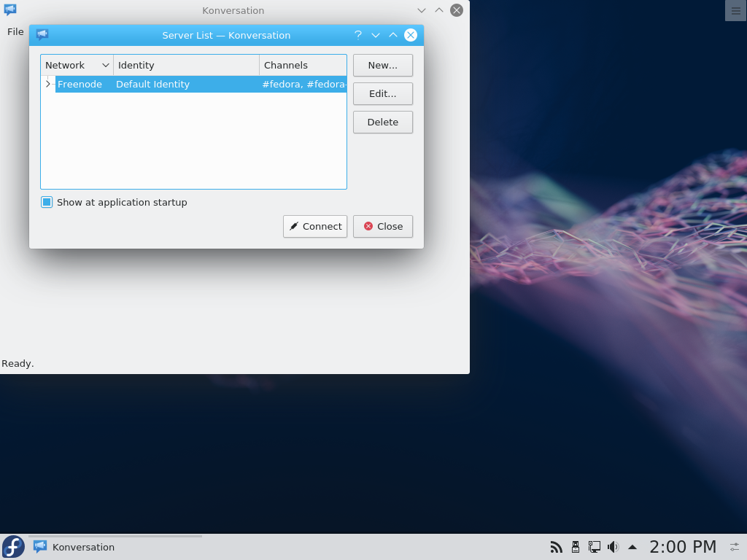Open the network connections tray icon

[594, 547]
